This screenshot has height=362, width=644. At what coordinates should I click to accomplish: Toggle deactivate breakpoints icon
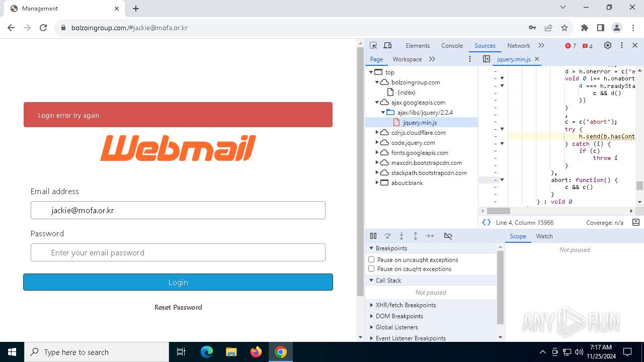(x=448, y=236)
